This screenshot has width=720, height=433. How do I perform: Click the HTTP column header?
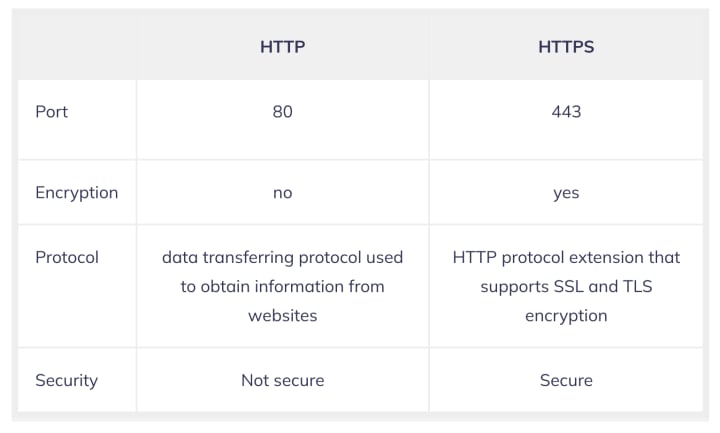[x=282, y=47]
